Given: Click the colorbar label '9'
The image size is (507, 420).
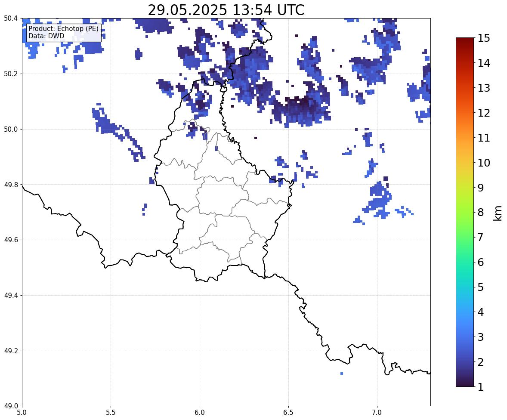Looking at the screenshot, I should tap(481, 188).
